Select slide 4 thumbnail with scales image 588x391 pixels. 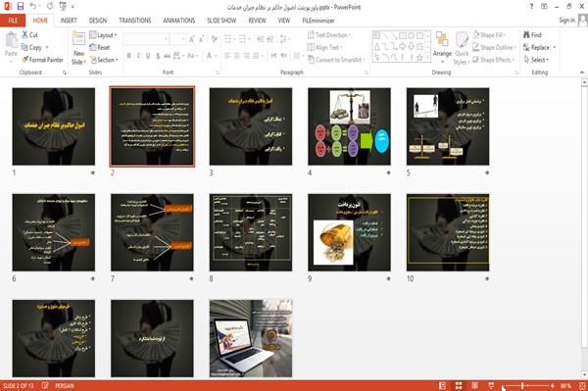349,126
